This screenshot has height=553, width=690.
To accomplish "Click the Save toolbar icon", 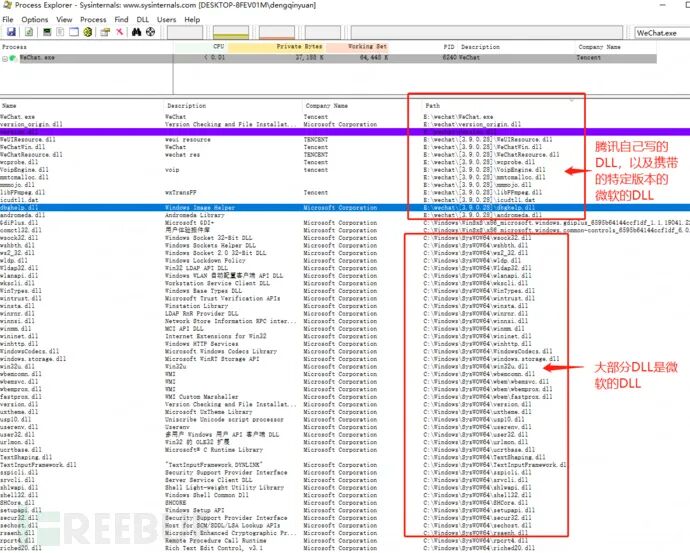I will 11,32.
